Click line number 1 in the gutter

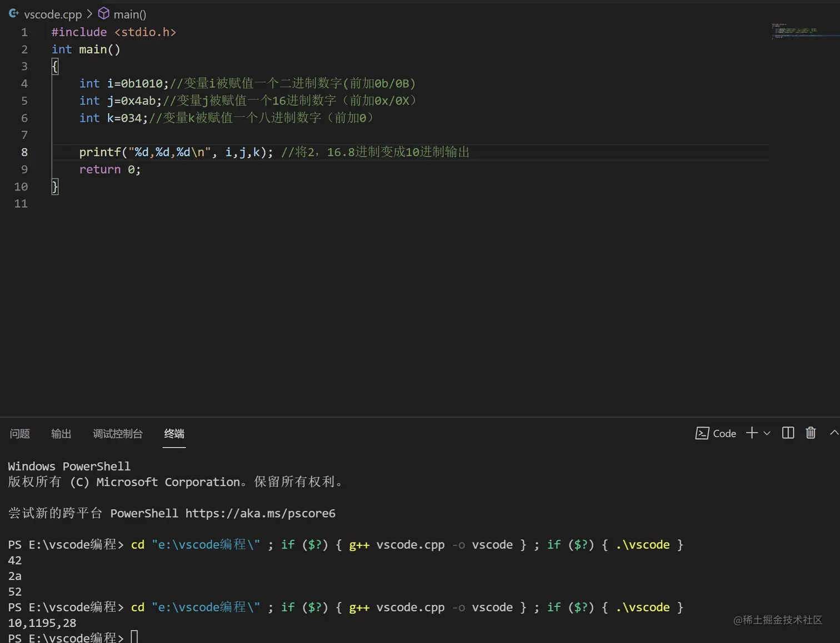(24, 32)
